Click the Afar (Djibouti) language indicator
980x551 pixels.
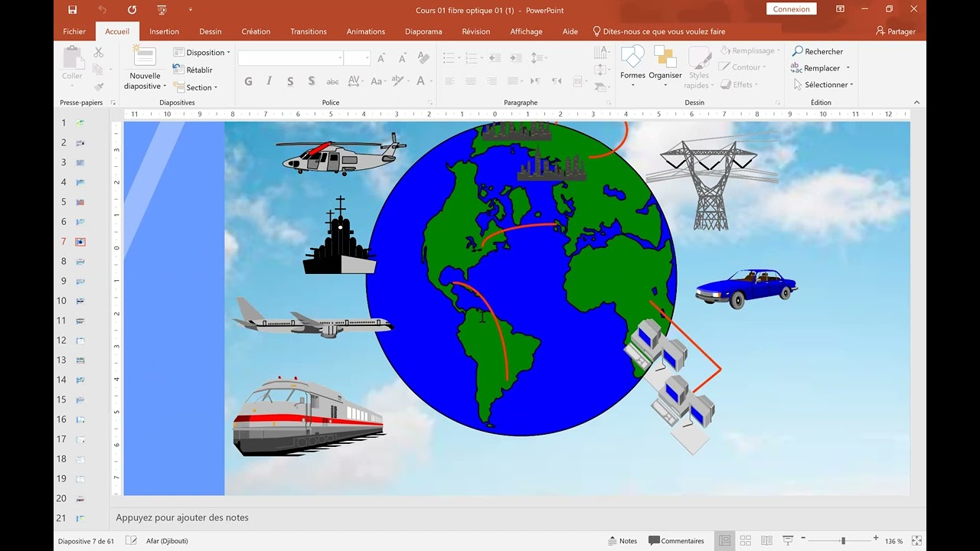point(167,541)
